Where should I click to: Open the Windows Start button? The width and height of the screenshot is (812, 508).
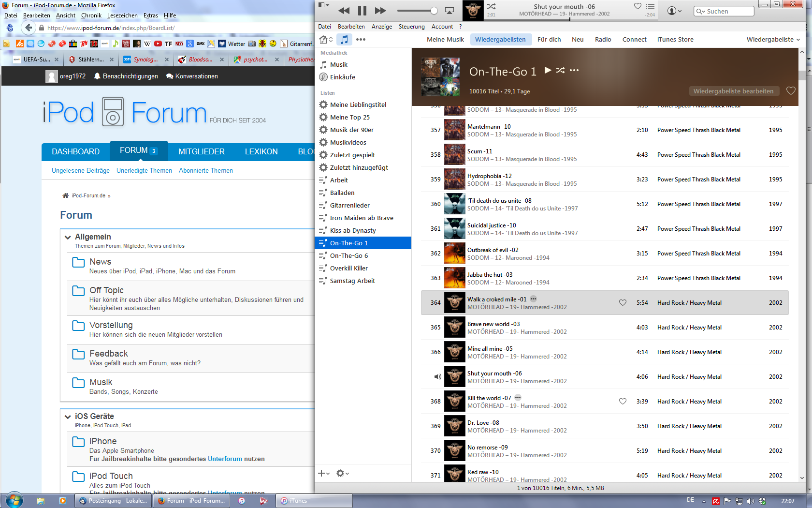[x=14, y=500]
